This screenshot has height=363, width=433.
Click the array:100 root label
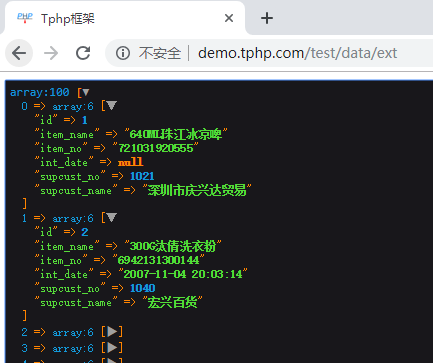(x=40, y=92)
